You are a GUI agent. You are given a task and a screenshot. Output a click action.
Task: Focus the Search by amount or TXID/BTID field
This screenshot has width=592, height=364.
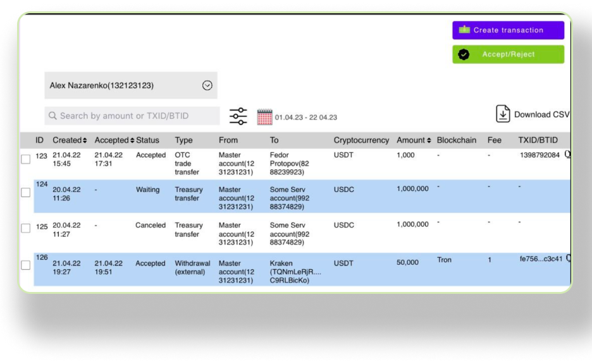132,116
